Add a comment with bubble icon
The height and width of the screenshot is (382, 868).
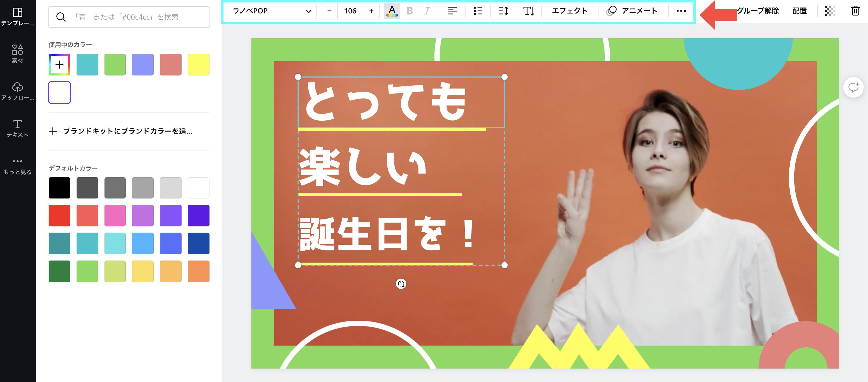[853, 88]
